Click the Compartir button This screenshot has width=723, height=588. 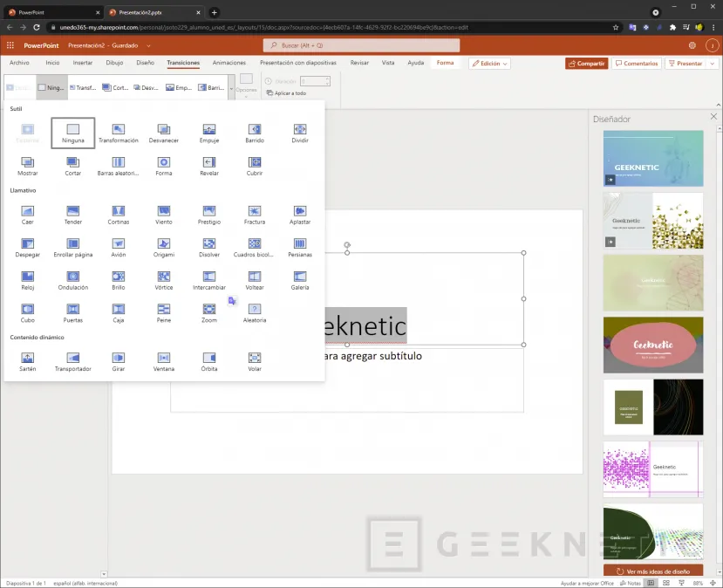(x=587, y=64)
